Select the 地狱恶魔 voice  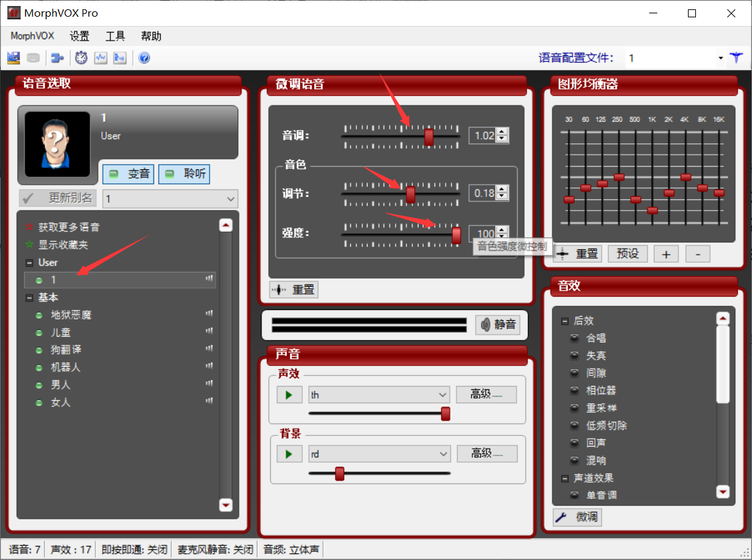pos(71,315)
